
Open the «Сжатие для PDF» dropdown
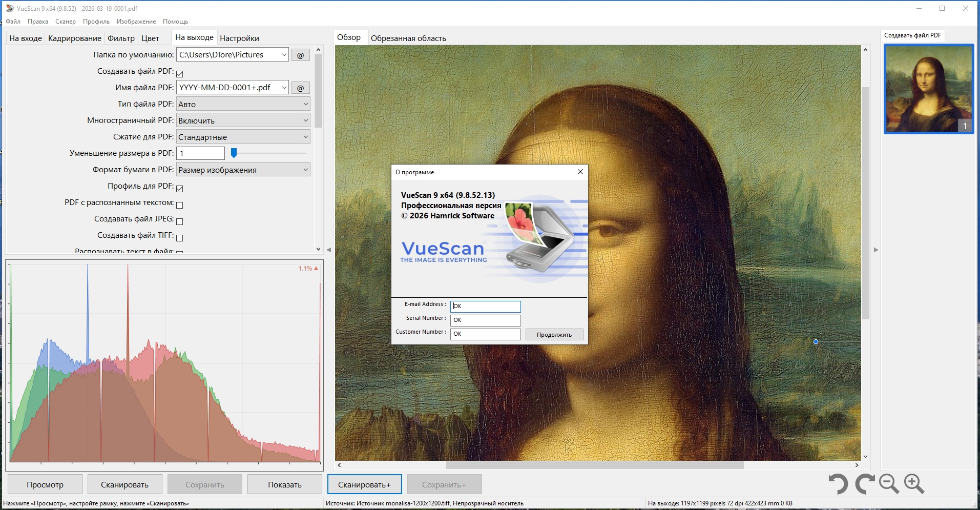(243, 137)
